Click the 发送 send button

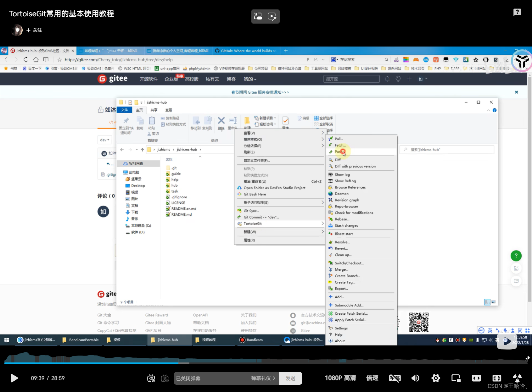pos(290,378)
